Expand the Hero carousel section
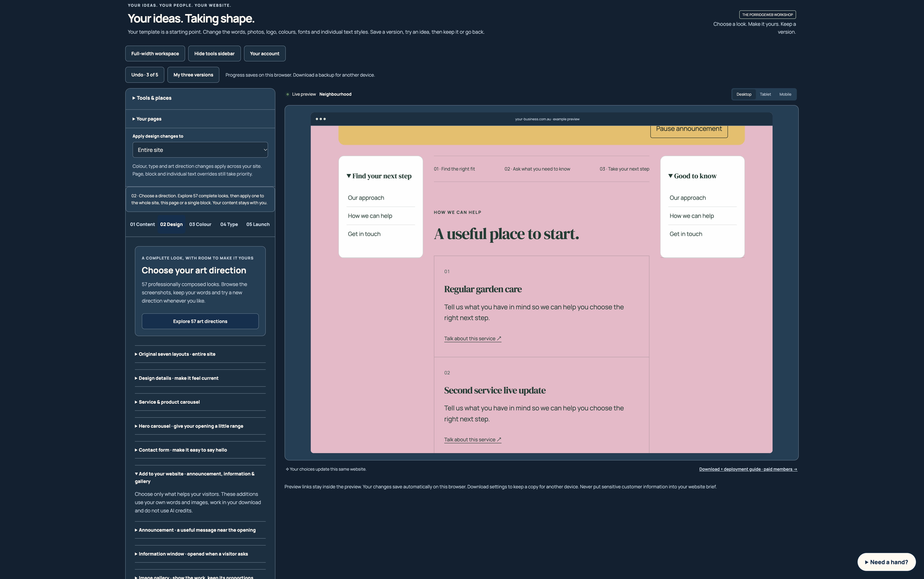Image resolution: width=924 pixels, height=579 pixels. pyautogui.click(x=200, y=426)
